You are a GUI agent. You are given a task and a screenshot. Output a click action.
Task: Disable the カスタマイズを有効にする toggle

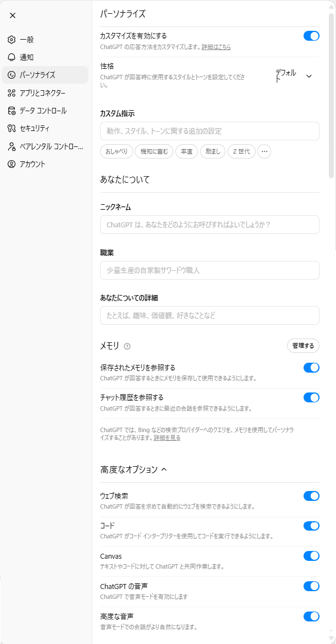pos(311,36)
